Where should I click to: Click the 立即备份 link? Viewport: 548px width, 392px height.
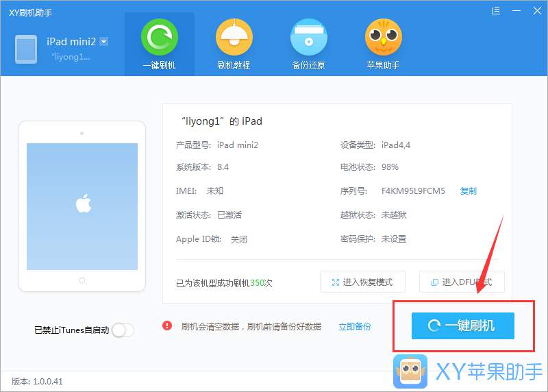pos(355,327)
